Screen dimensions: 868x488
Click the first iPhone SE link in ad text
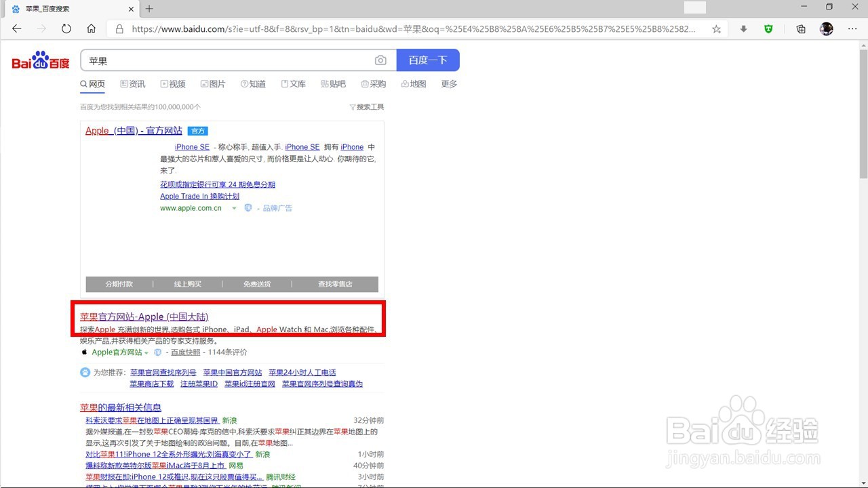[192, 147]
